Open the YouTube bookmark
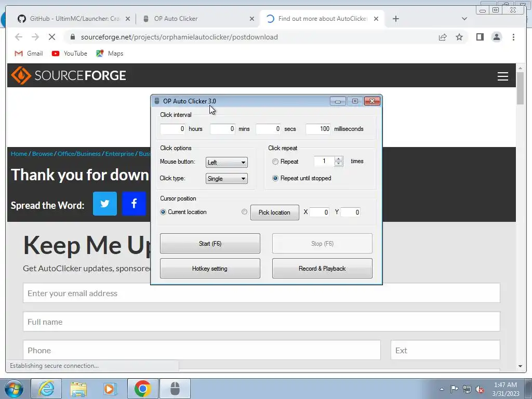Screen dimensions: 532x399 [70, 54]
